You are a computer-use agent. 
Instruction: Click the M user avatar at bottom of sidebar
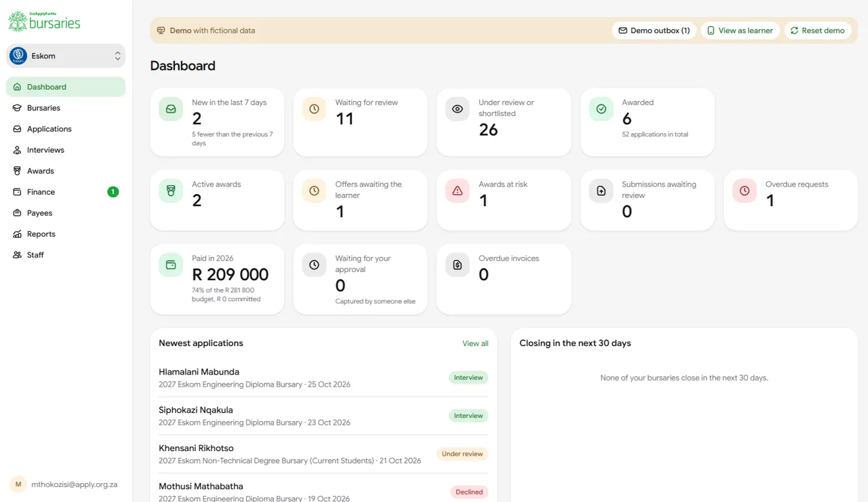pos(18,484)
